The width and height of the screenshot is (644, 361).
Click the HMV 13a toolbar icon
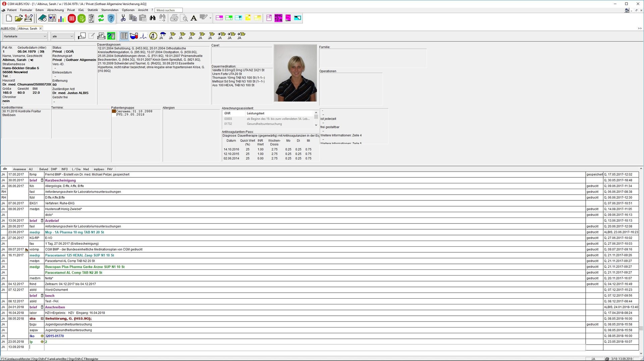tap(278, 18)
